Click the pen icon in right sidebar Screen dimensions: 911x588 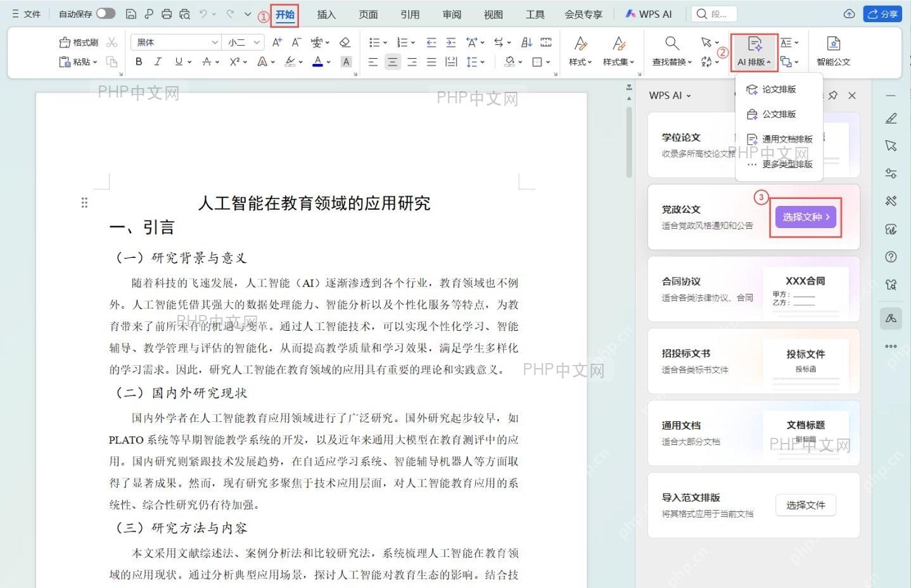click(891, 118)
